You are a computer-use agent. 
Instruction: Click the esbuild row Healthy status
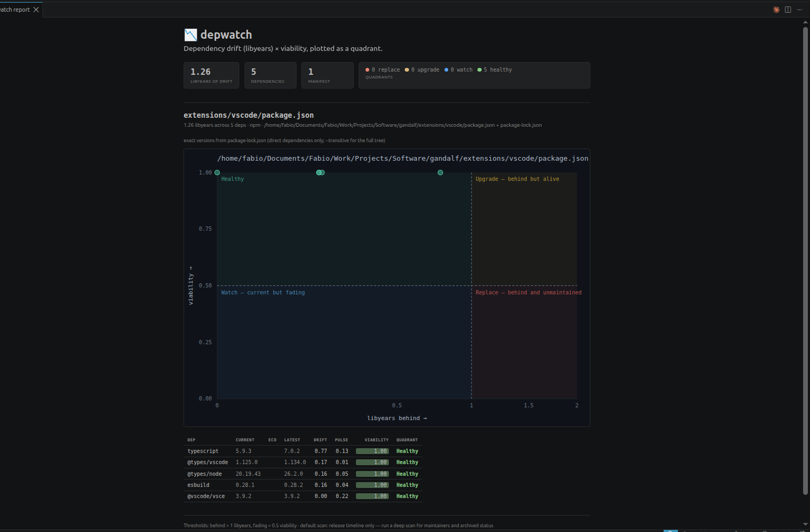(x=407, y=485)
